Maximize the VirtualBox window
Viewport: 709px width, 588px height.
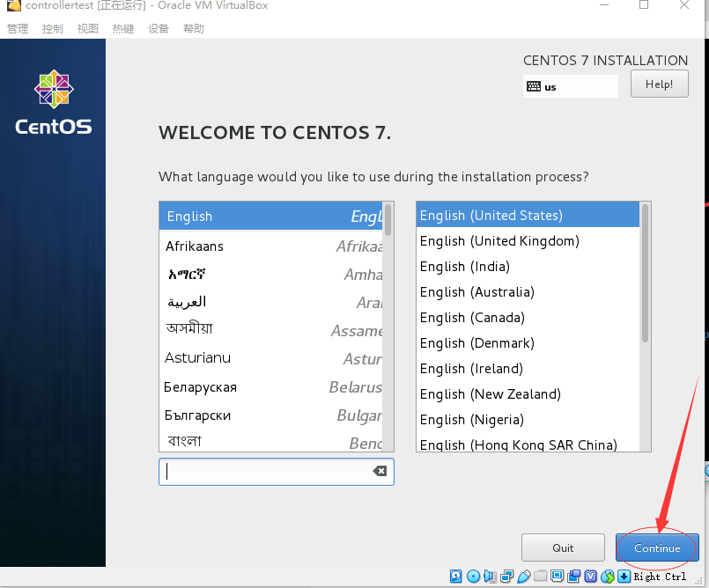644,5
